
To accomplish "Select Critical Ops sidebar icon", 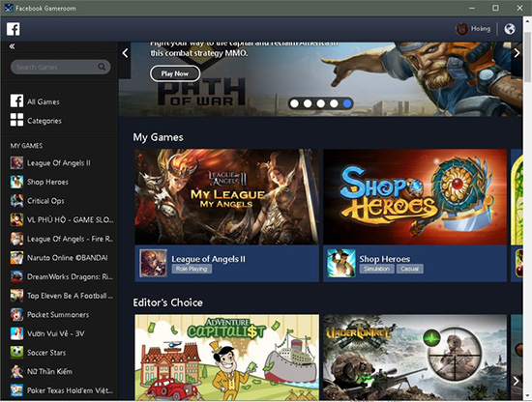I will tap(16, 201).
